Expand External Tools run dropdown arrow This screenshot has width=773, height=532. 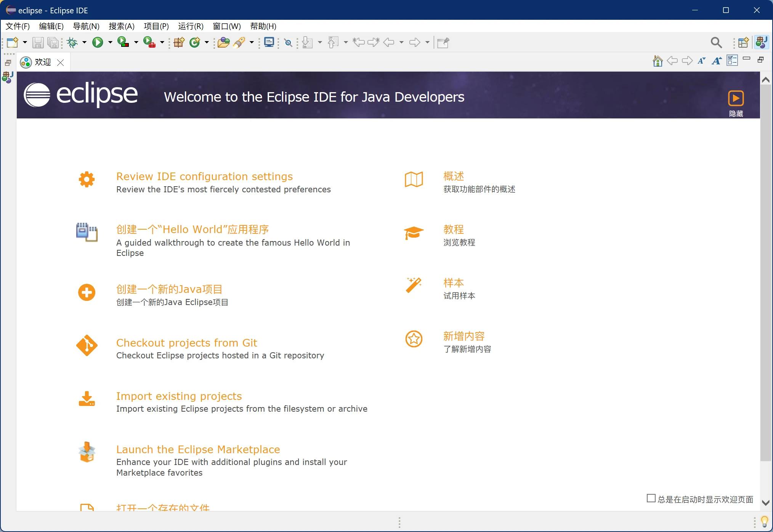162,42
